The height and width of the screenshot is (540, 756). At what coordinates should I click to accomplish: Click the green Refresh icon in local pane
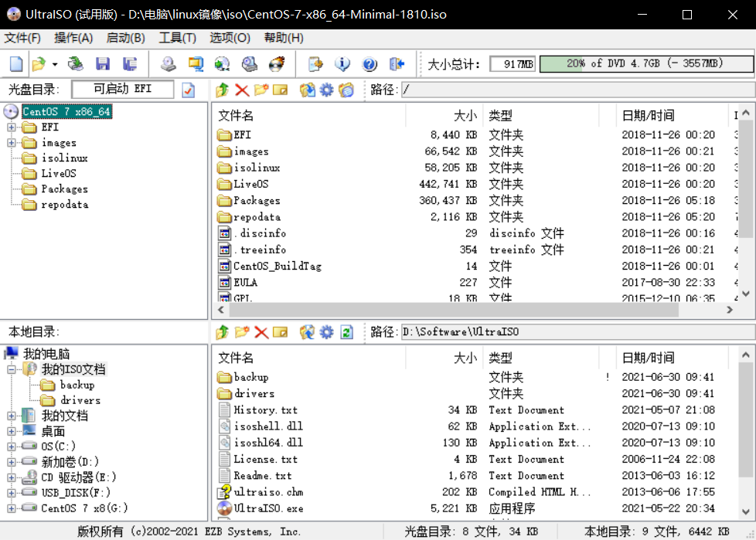[x=346, y=332]
